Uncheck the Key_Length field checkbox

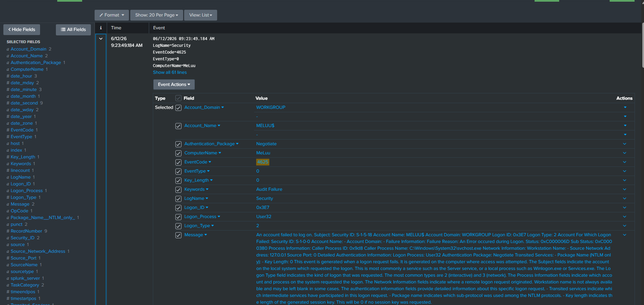(x=178, y=181)
